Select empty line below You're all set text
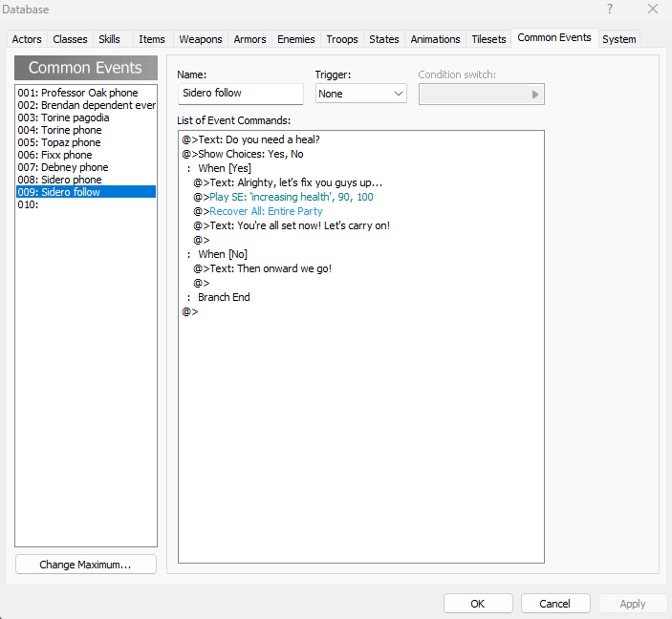The width and height of the screenshot is (672, 619). click(361, 240)
